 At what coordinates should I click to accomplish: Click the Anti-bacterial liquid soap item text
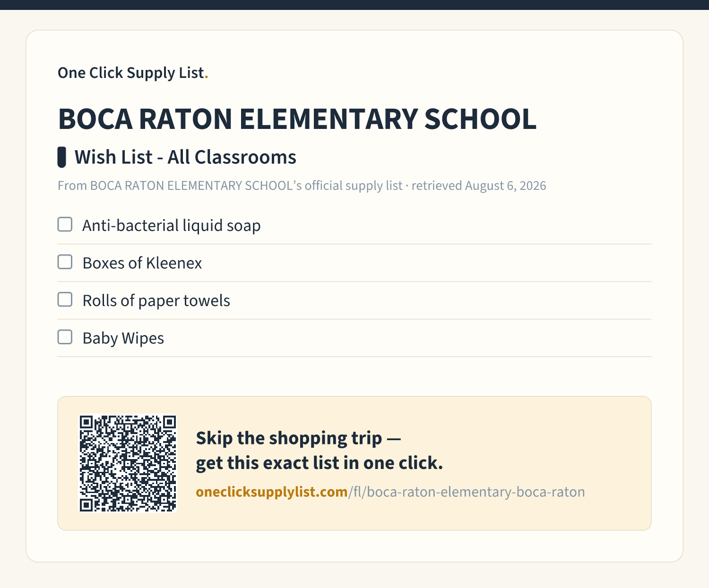point(172,226)
